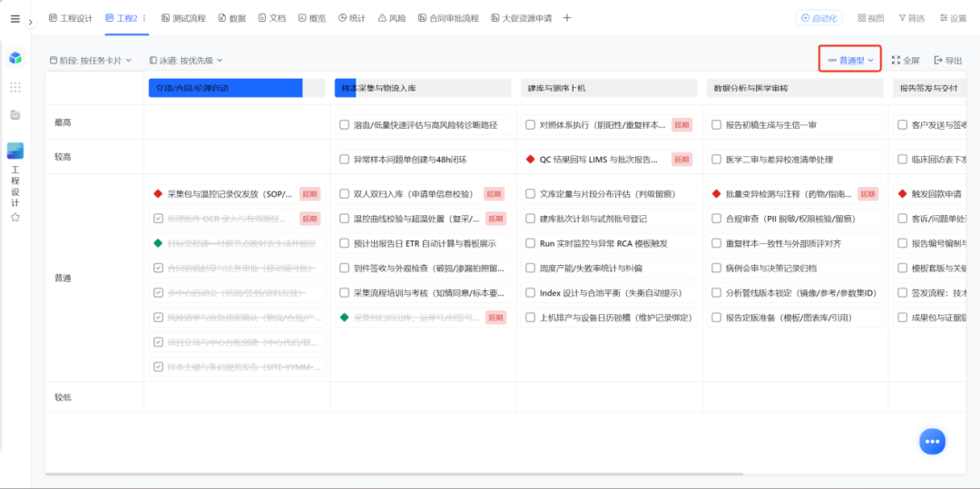Open the Index 设计与合池平衡 task
980x489 pixels.
610,292
